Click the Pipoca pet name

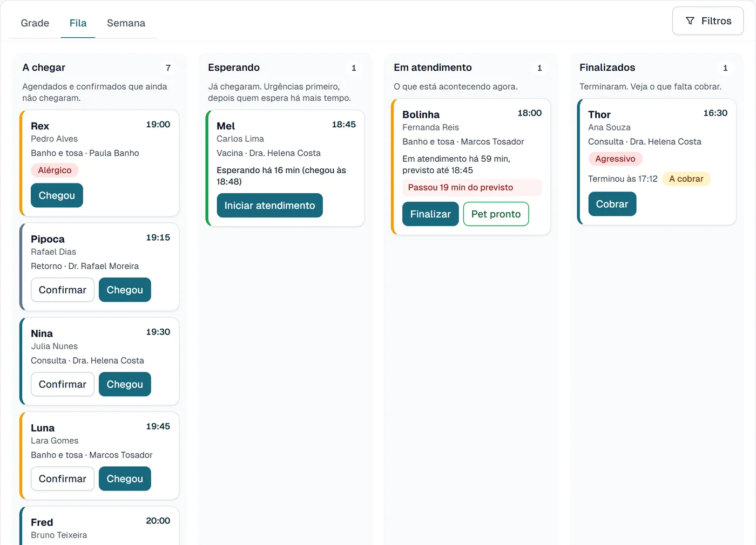point(48,239)
